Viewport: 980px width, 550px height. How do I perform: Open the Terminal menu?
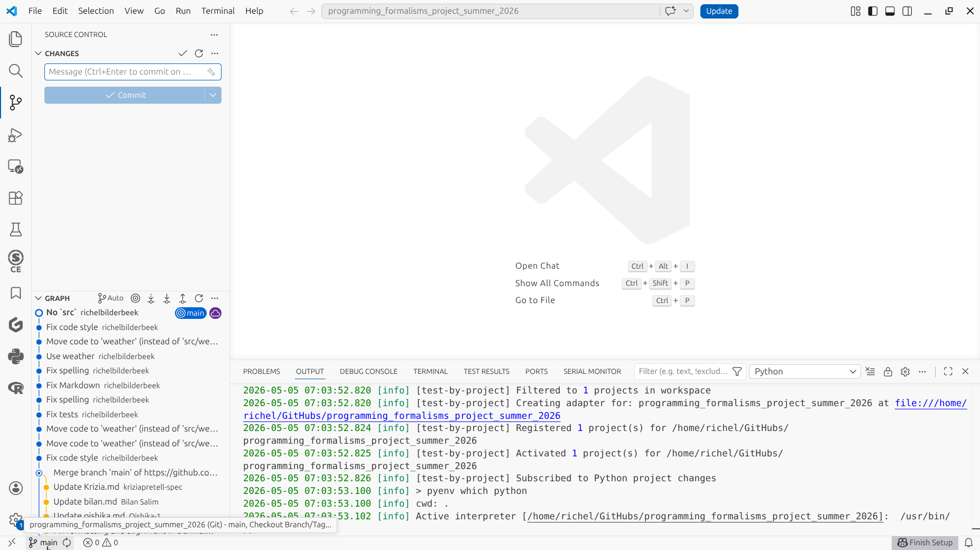click(218, 11)
